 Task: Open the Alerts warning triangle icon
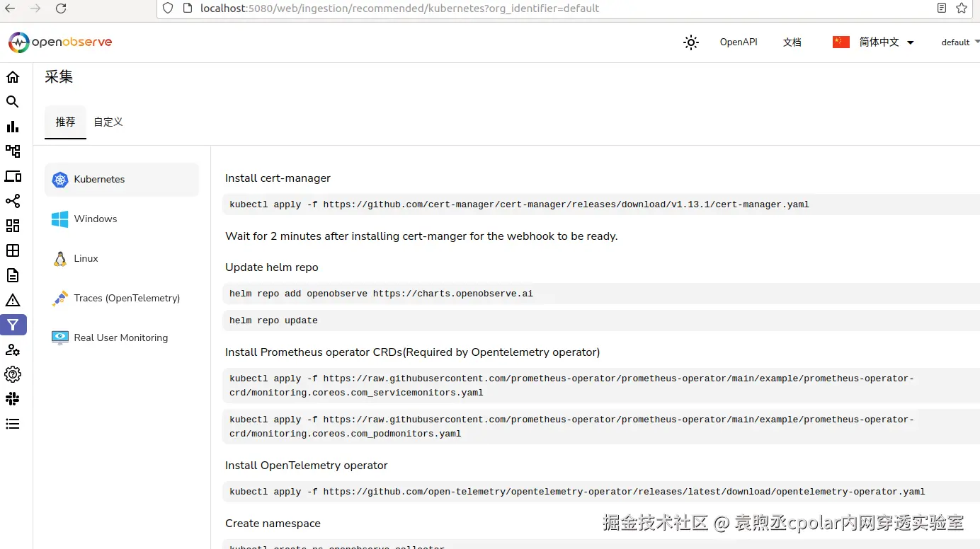13,300
